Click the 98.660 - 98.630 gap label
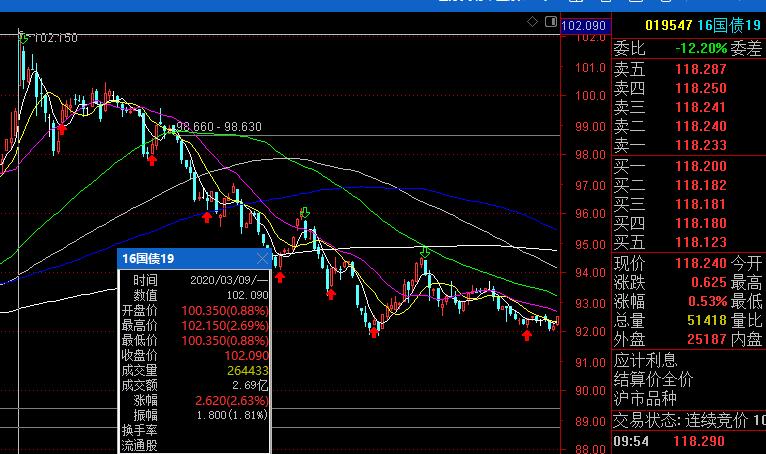 pos(220,127)
